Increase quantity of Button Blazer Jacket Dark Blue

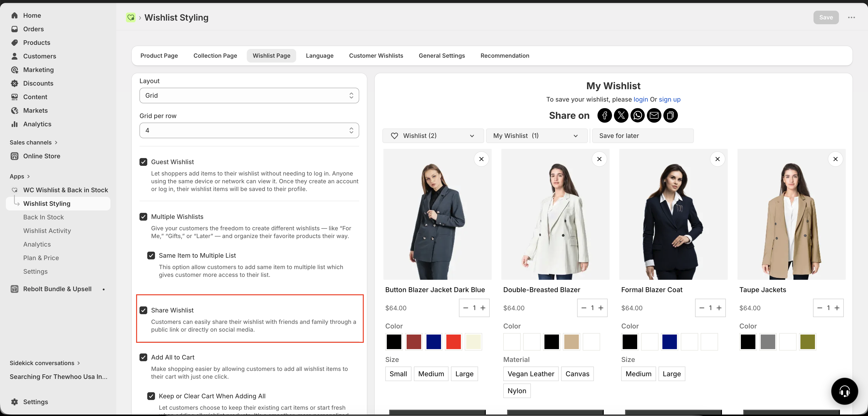(x=483, y=308)
